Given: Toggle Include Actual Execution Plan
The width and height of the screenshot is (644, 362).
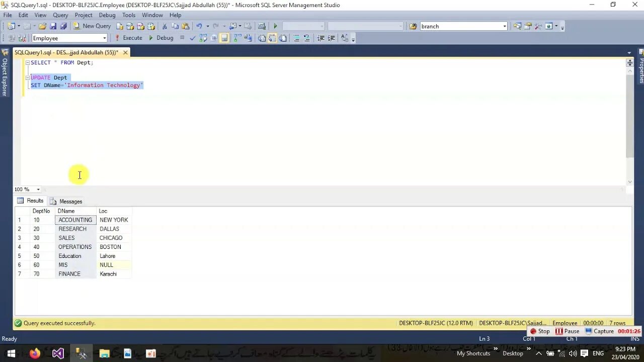Looking at the screenshot, I should (x=237, y=38).
